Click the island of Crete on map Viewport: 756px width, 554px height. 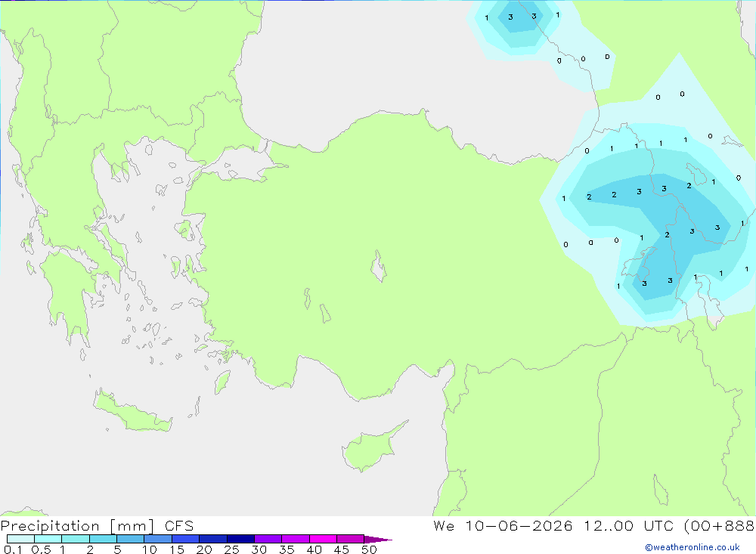pyautogui.click(x=132, y=413)
